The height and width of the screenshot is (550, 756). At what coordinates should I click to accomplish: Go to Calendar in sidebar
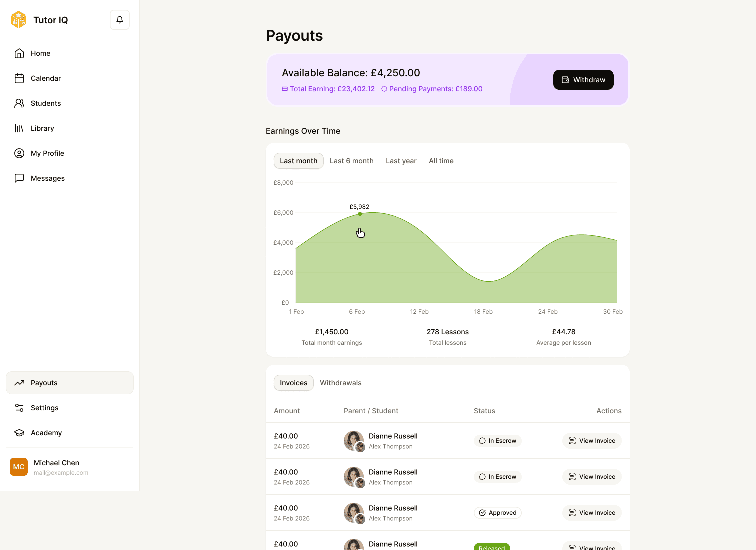(x=70, y=78)
